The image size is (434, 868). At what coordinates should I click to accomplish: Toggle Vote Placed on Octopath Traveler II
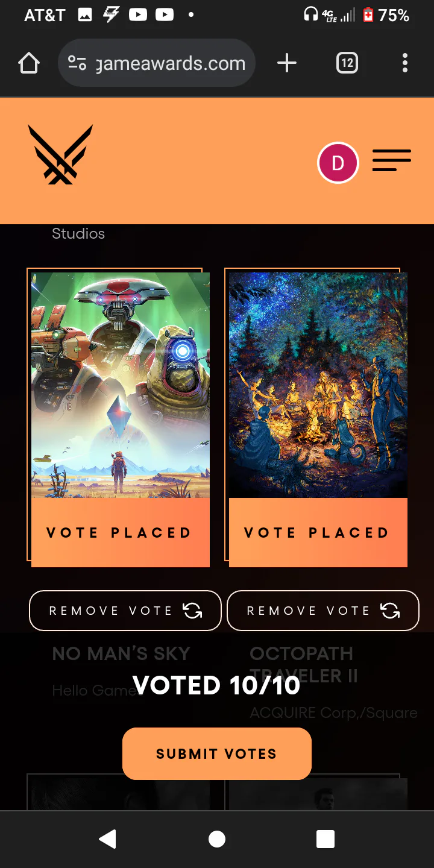318,533
